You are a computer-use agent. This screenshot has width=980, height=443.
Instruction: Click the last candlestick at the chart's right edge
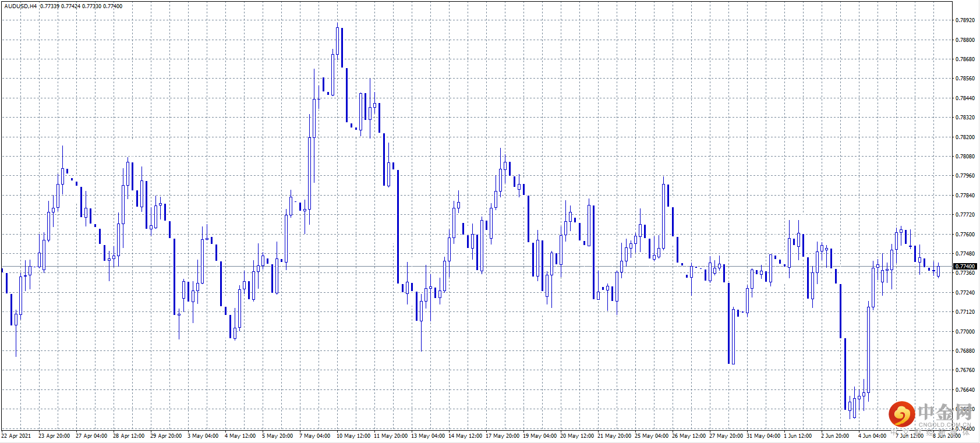point(938,270)
